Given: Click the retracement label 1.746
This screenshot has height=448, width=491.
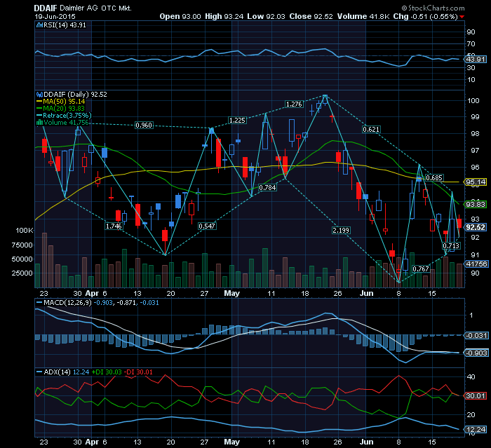Looking at the screenshot, I should click(x=114, y=226).
